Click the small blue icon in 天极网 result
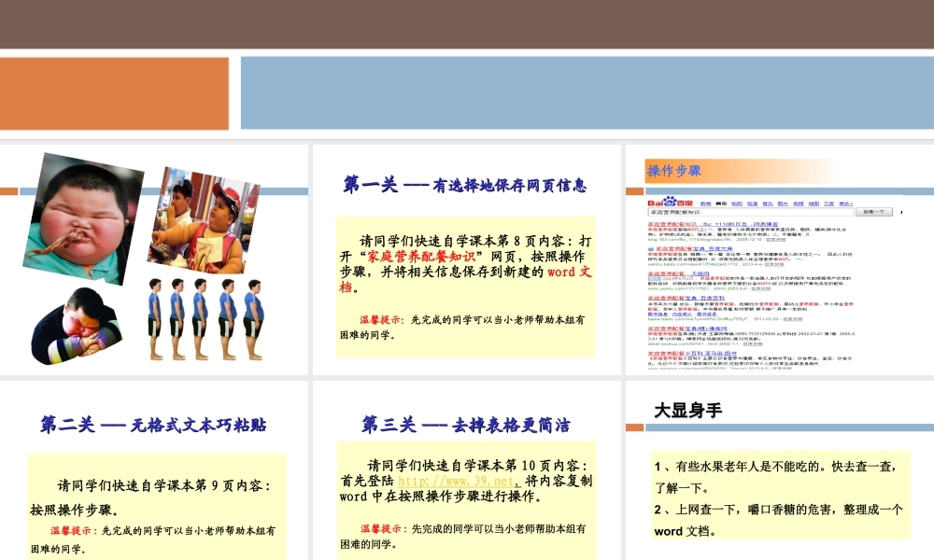This screenshot has width=934, height=560. 653,280
